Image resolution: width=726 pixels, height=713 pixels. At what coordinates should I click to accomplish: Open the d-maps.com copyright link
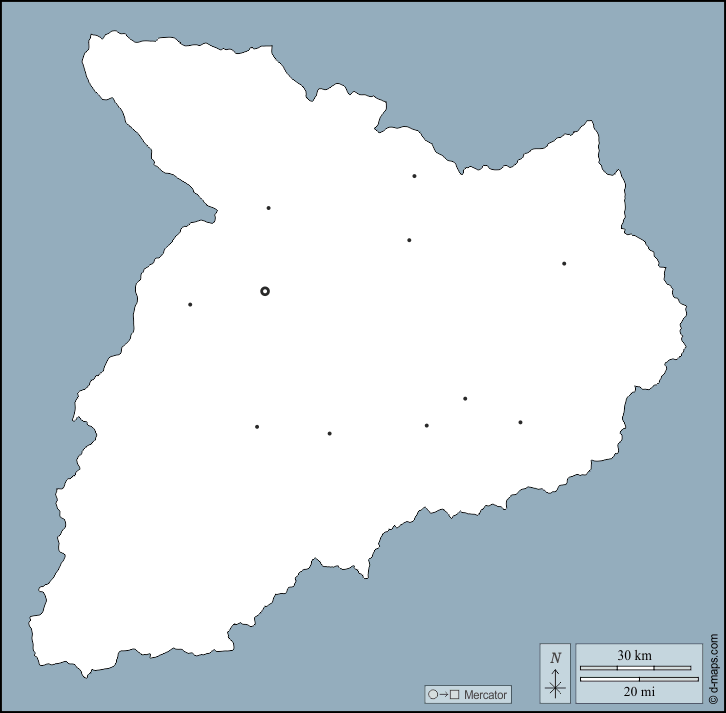[714, 668]
